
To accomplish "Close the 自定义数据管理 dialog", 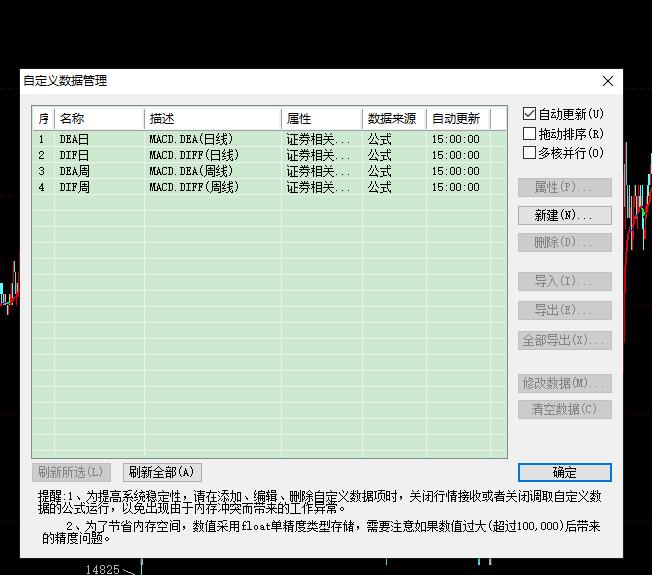I will [x=608, y=81].
